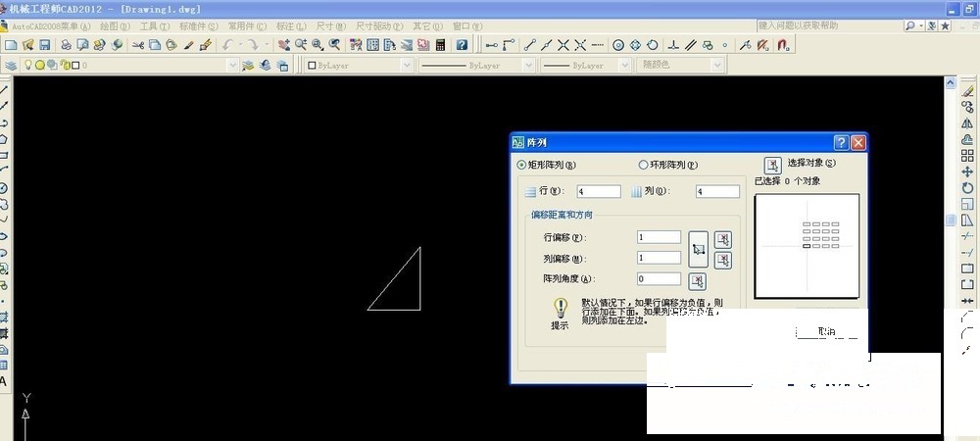Open linetype ByLayer dropdown
The height and width of the screenshot is (441, 980).
529,65
